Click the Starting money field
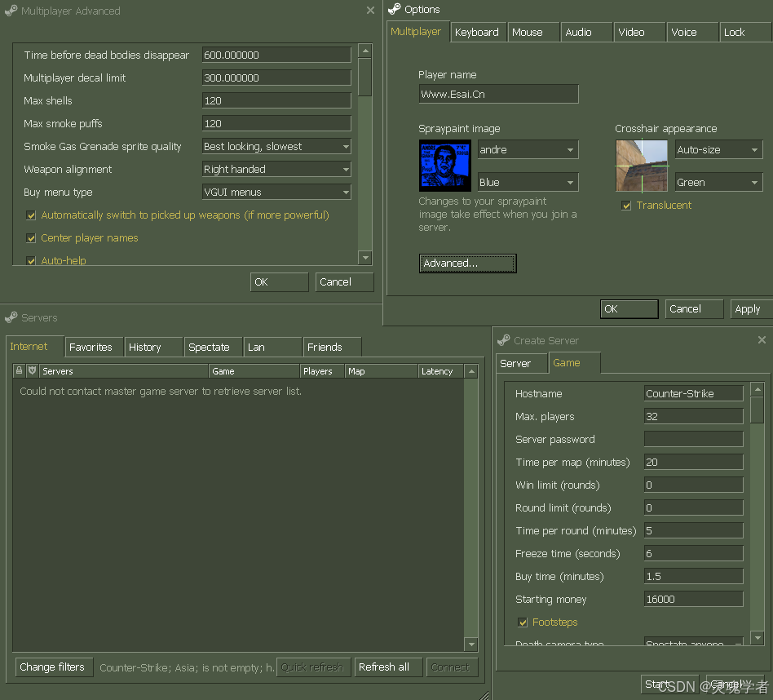This screenshot has width=773, height=700. [694, 600]
